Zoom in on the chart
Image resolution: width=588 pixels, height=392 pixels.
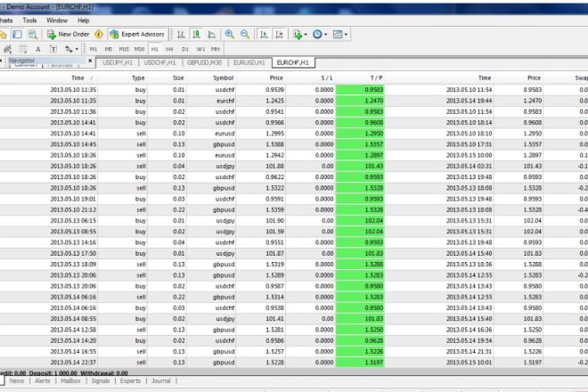point(230,35)
